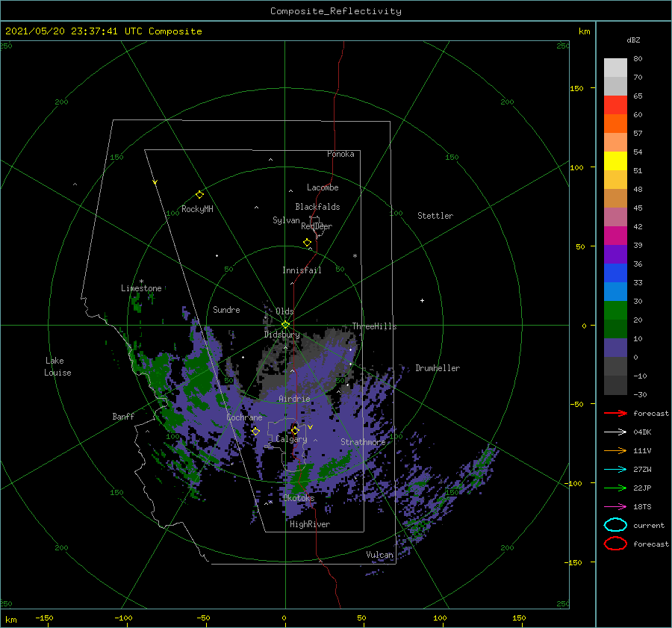Click the Banff label

(x=123, y=416)
